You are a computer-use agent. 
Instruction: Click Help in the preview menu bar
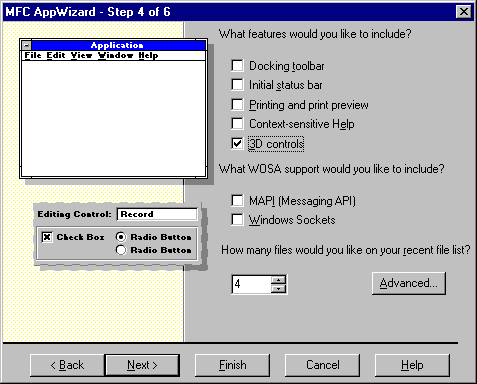(148, 55)
